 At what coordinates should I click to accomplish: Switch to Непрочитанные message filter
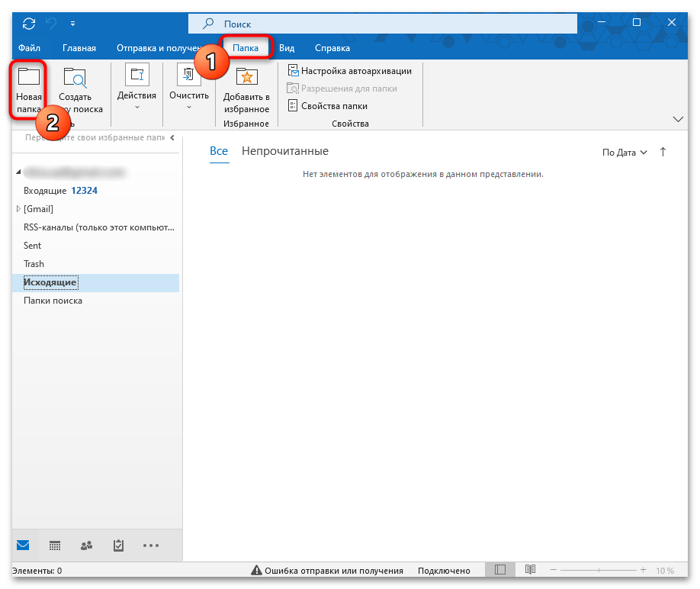284,151
